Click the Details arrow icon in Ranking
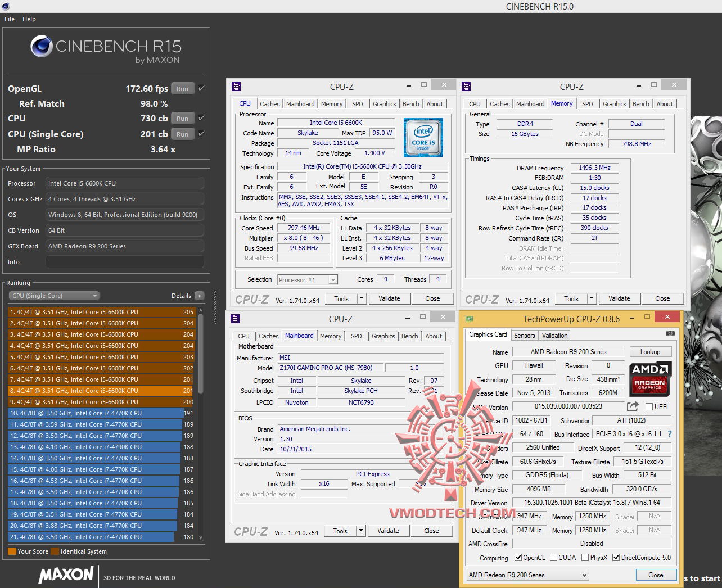Image resolution: width=722 pixels, height=588 pixels. click(x=200, y=296)
